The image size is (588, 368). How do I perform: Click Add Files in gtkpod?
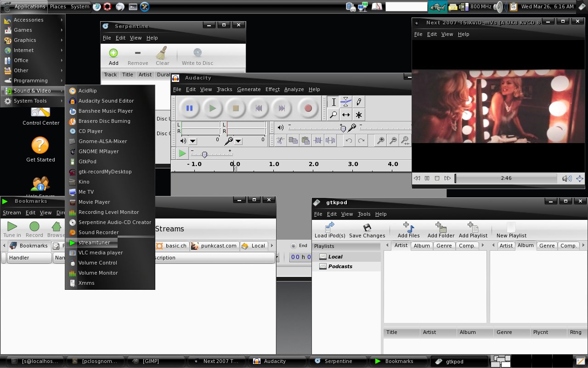408,230
